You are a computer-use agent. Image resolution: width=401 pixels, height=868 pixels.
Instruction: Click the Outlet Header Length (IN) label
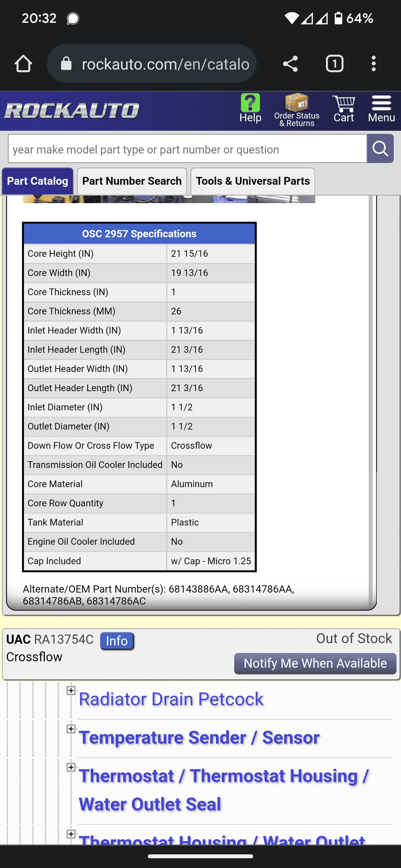click(x=80, y=388)
